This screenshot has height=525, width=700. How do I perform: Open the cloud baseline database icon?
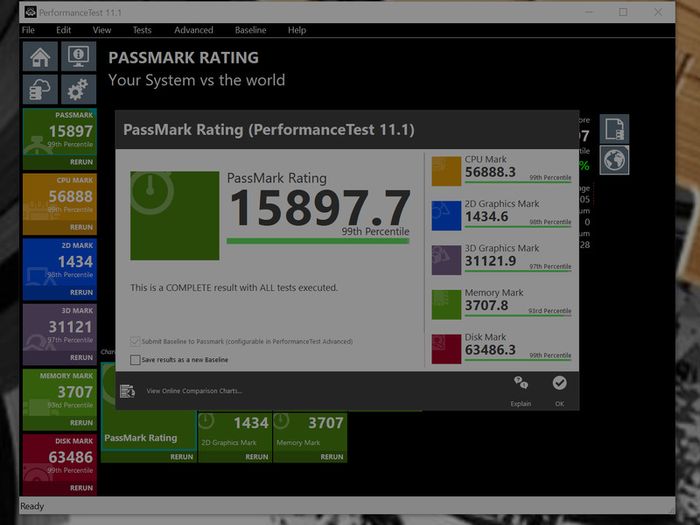click(40, 89)
